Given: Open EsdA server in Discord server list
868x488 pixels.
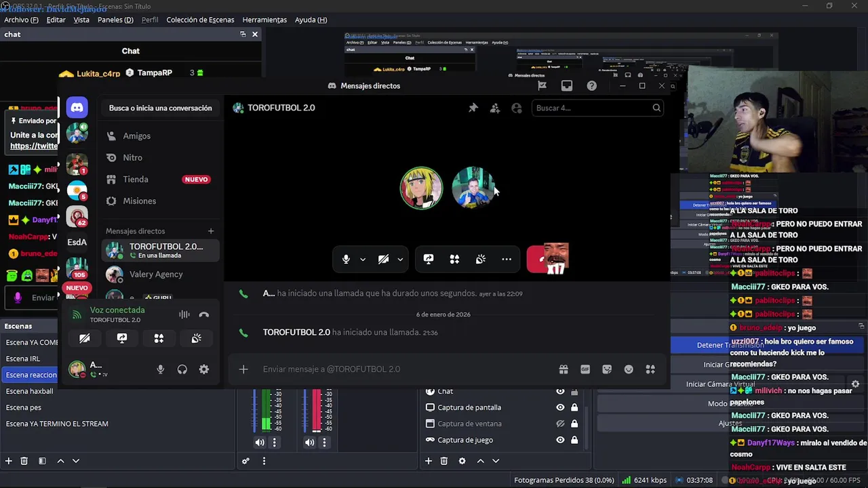Looking at the screenshot, I should [77, 242].
